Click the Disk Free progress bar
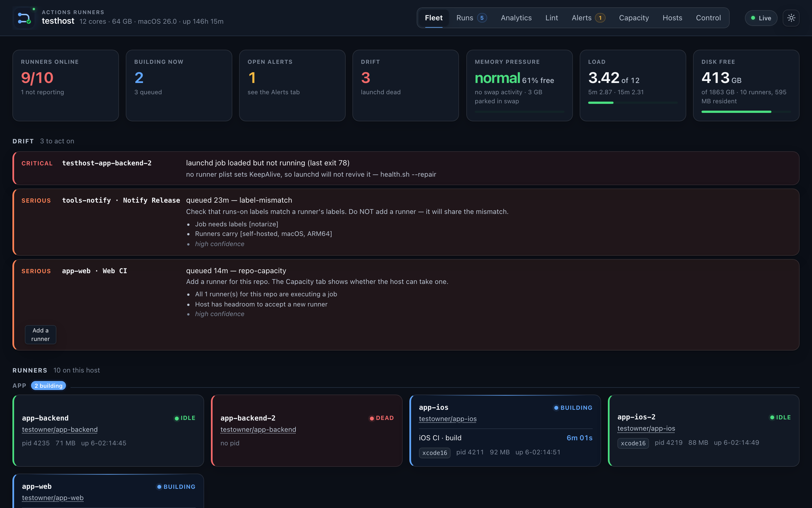 point(746,111)
